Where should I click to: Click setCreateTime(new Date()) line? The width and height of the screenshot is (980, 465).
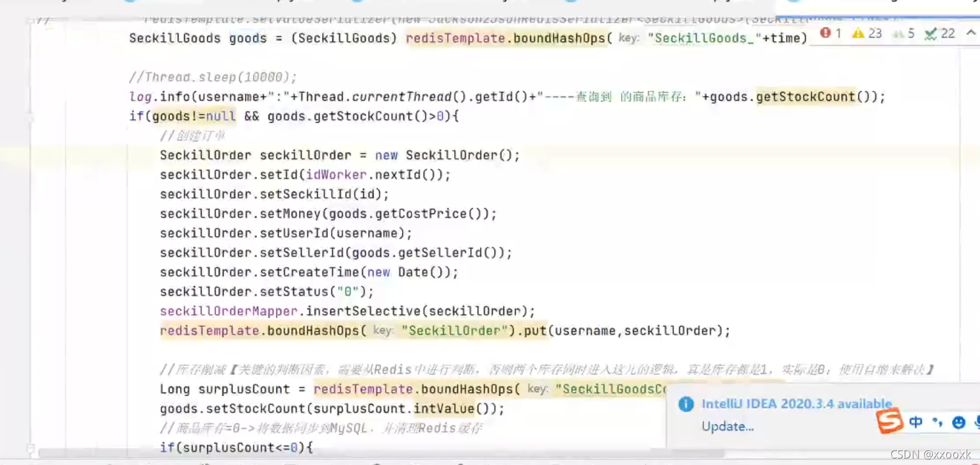point(309,272)
